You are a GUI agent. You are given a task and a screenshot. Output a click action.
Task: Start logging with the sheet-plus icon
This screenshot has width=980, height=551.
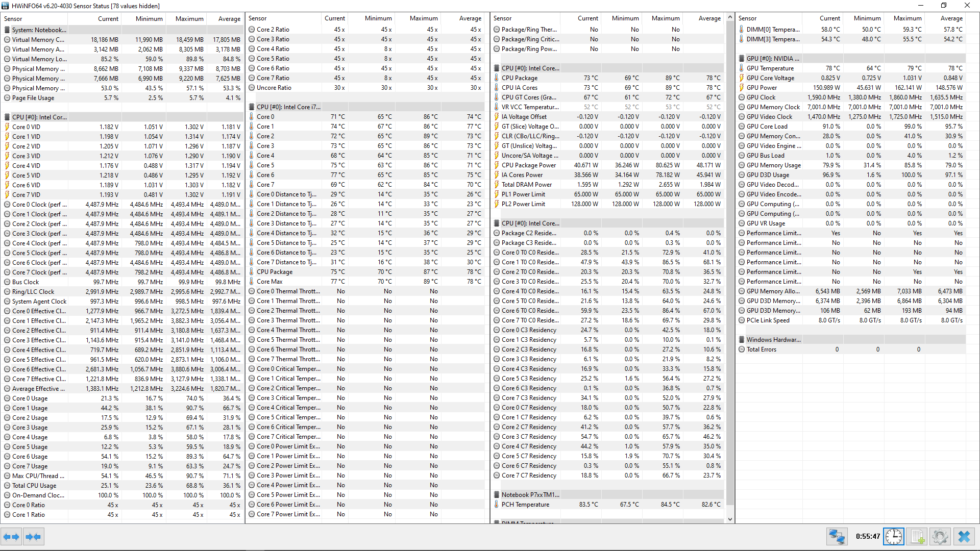tap(917, 537)
